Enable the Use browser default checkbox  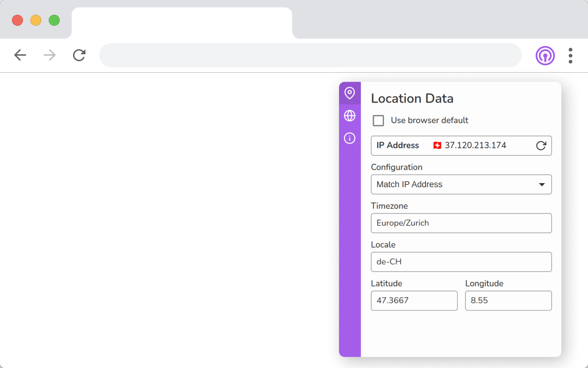tap(379, 121)
